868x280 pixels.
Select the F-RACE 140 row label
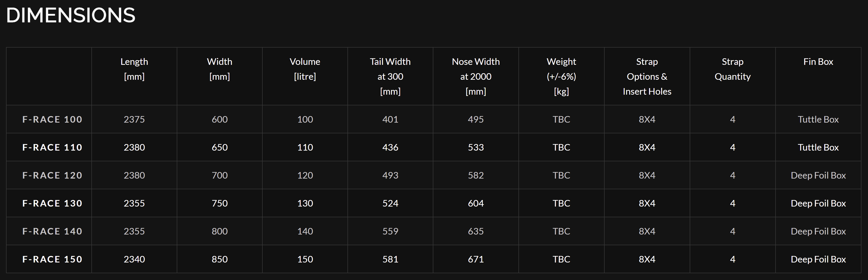pos(52,231)
